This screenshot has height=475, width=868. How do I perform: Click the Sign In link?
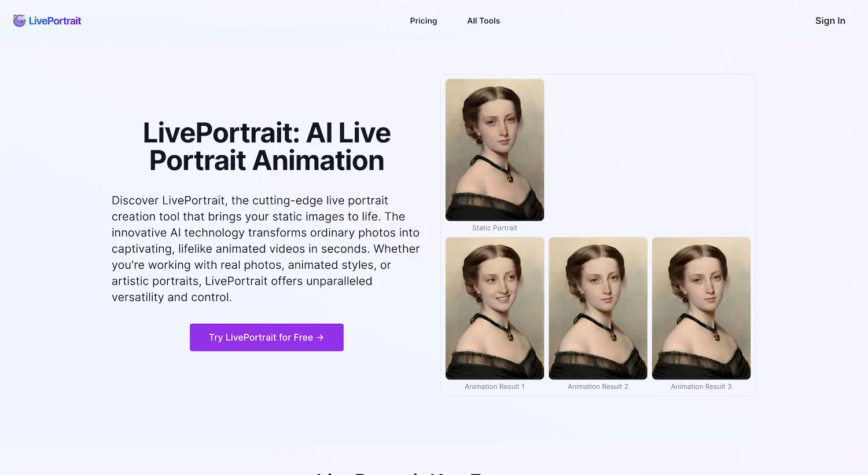[x=830, y=21]
